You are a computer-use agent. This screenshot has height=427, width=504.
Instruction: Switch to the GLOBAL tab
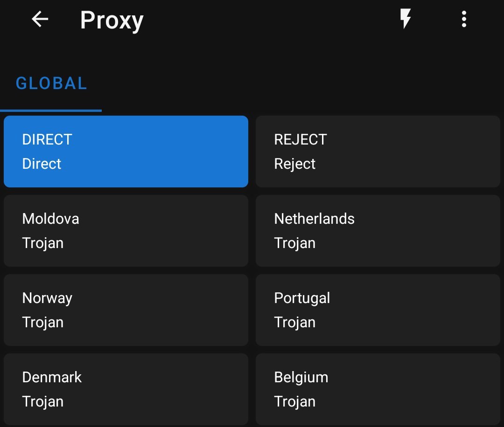[51, 84]
